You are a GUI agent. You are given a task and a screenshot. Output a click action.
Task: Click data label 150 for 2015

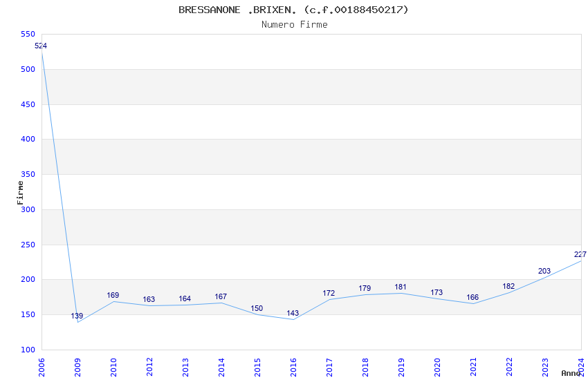point(257,309)
